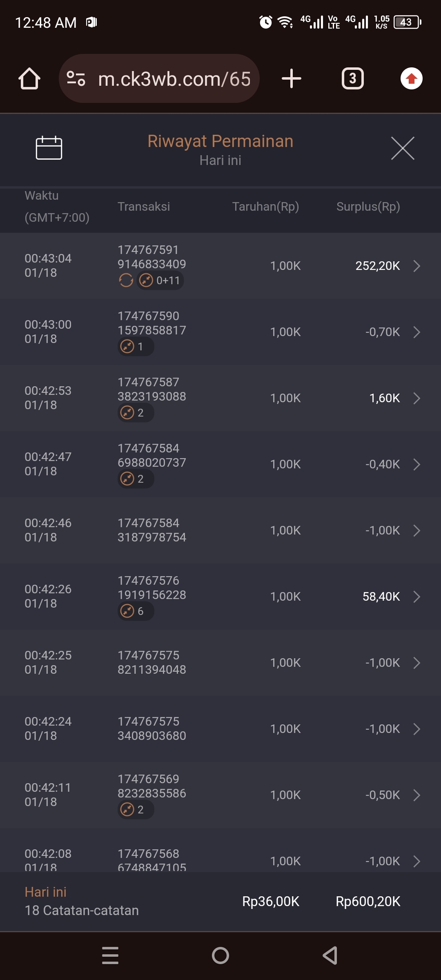The height and width of the screenshot is (980, 441).
Task: Open Android recent apps menu
Action: point(110,955)
